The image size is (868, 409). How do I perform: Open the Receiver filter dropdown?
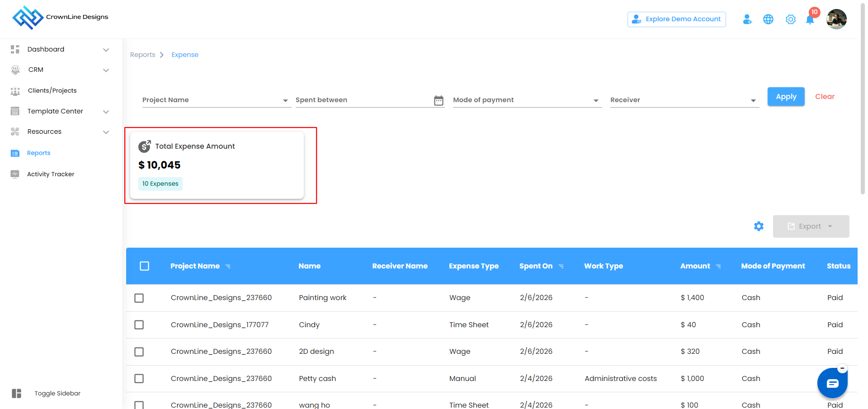pos(684,100)
